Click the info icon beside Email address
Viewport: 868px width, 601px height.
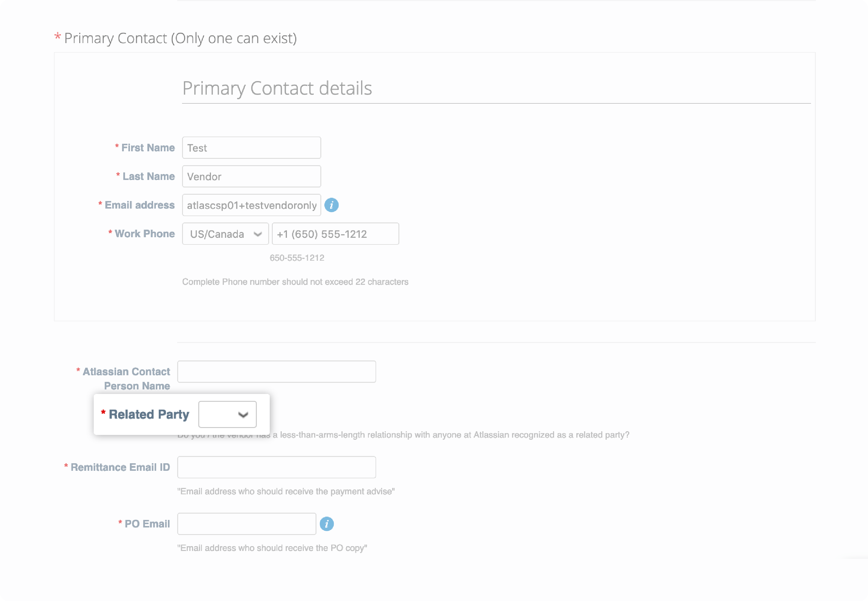point(332,205)
